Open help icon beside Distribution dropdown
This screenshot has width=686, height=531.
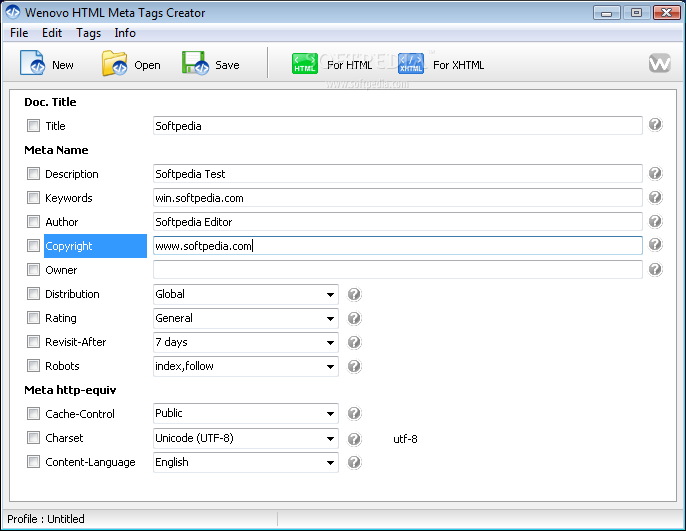(x=354, y=294)
